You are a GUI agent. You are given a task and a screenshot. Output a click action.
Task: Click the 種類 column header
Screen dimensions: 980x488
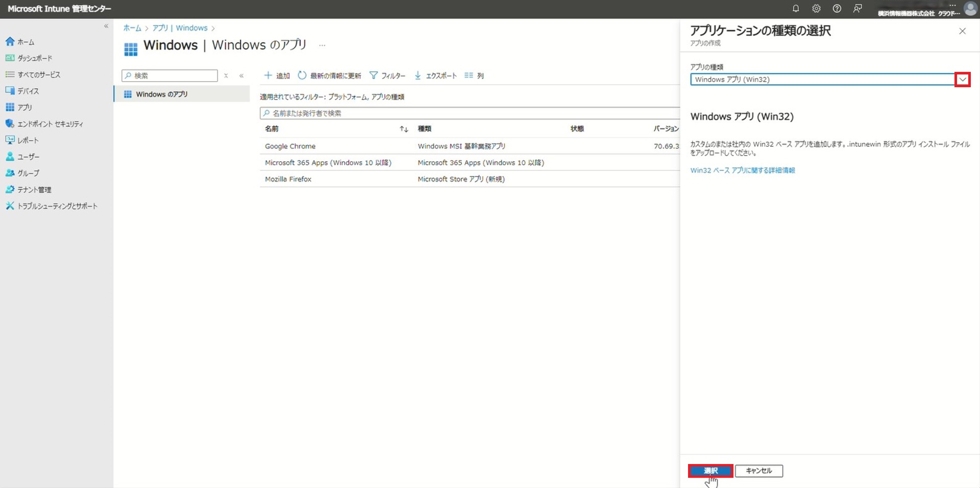tap(424, 129)
